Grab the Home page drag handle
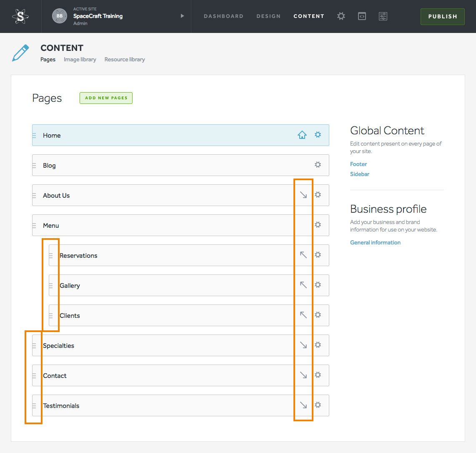Viewport: 476px width, 453px height. pos(34,135)
